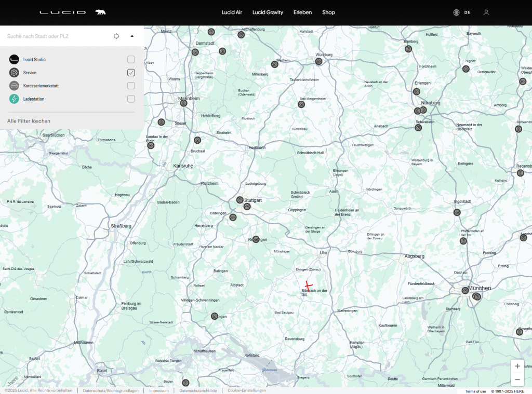Open the user account icon
The height and width of the screenshot is (394, 532).
tap(486, 12)
